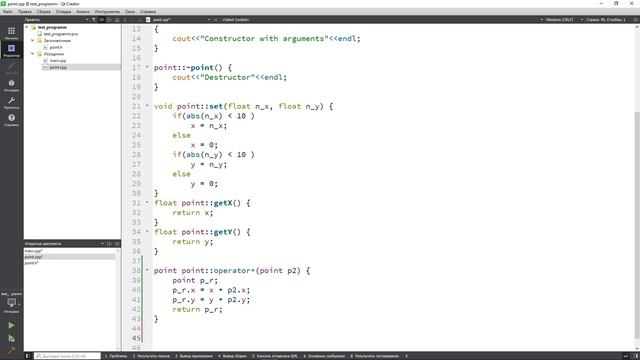Open the Build (Сборка) menu
The height and width of the screenshot is (360, 640).
44,11
